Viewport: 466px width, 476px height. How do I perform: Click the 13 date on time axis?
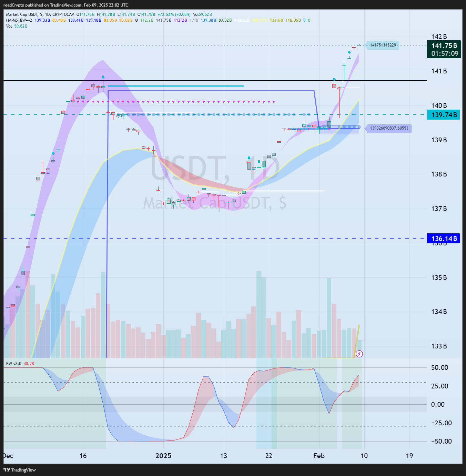click(224, 456)
